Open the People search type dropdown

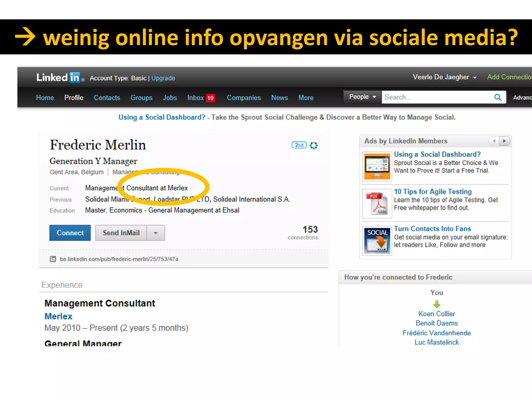(363, 97)
